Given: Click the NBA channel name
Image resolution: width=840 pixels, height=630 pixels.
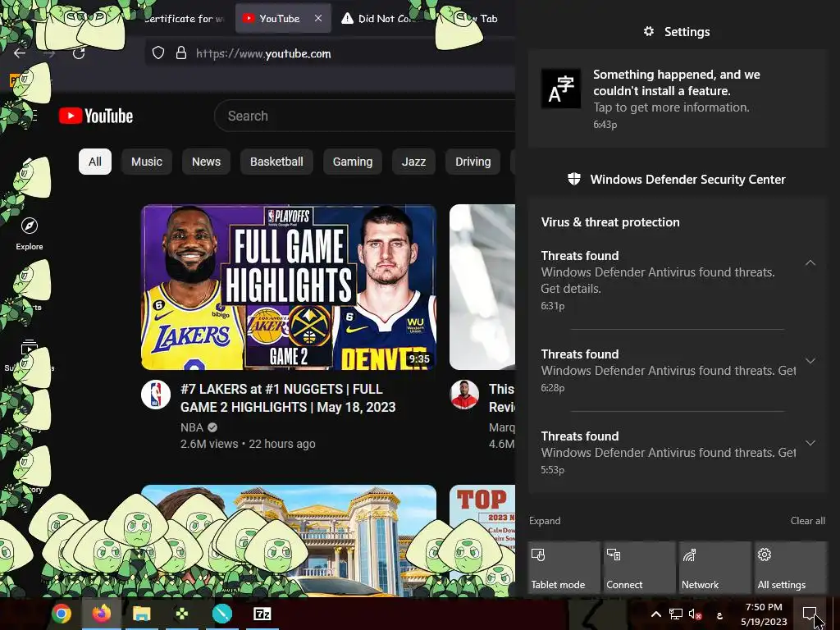Looking at the screenshot, I should 192,427.
